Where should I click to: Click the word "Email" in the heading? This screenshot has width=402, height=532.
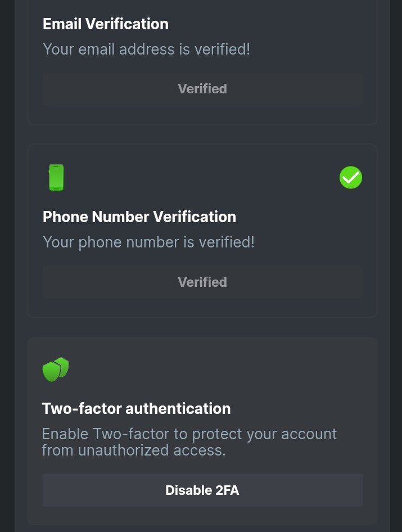tap(62, 24)
